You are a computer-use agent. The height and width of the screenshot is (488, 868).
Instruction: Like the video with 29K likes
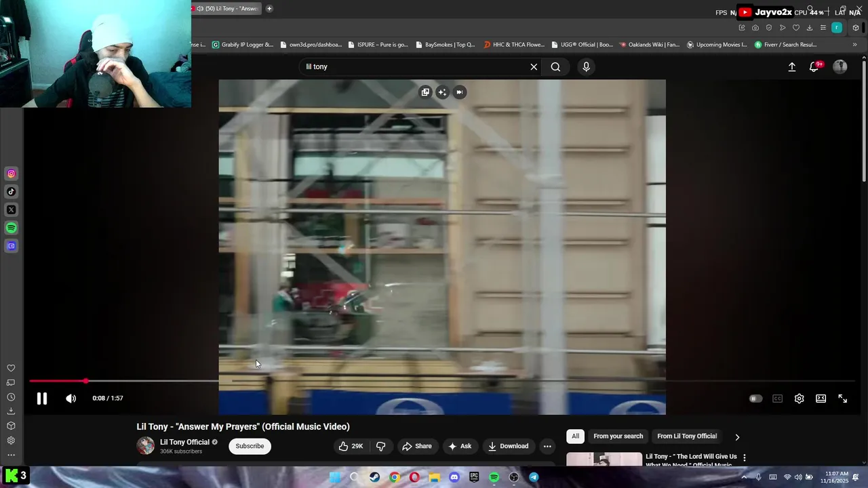click(x=351, y=446)
